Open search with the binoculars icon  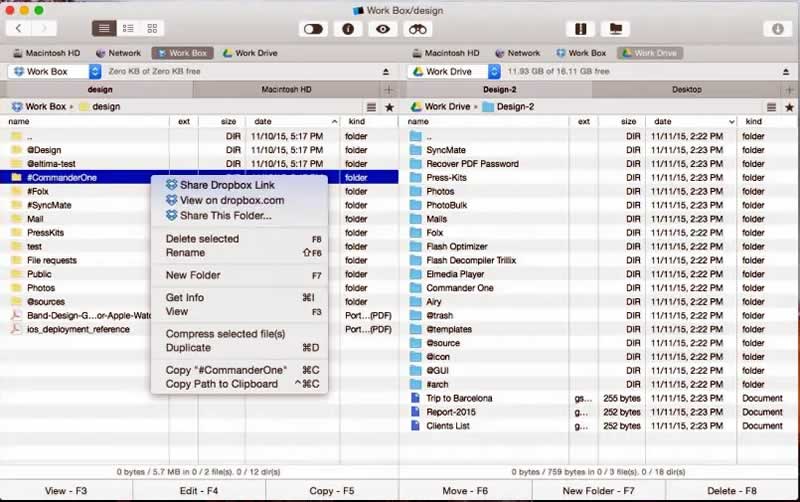(417, 29)
